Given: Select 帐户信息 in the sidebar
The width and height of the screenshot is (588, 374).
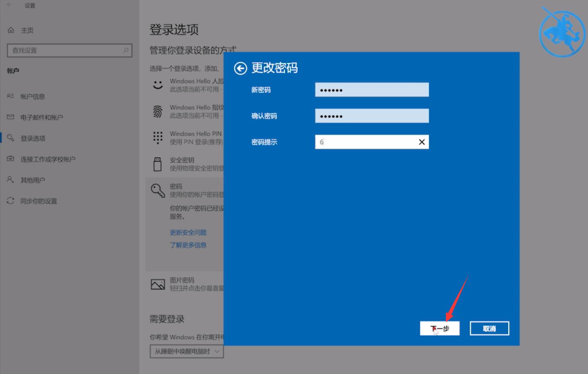Looking at the screenshot, I should click(33, 96).
